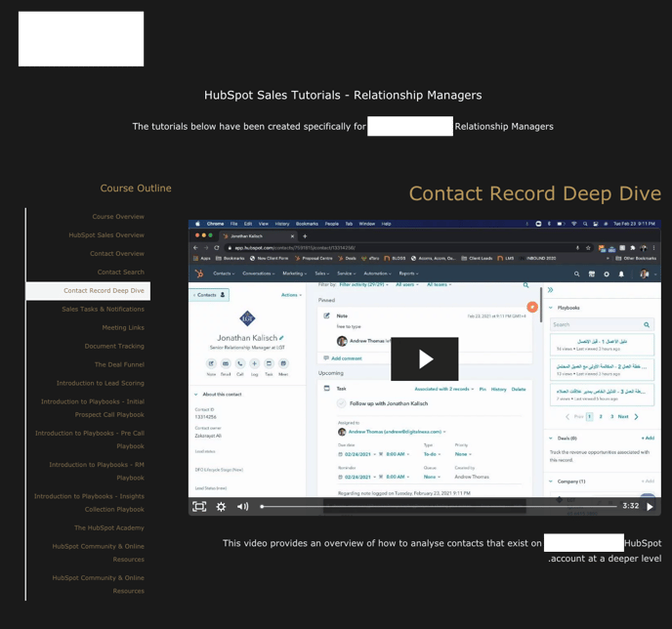
Task: Click the video progress bar
Action: tap(438, 506)
